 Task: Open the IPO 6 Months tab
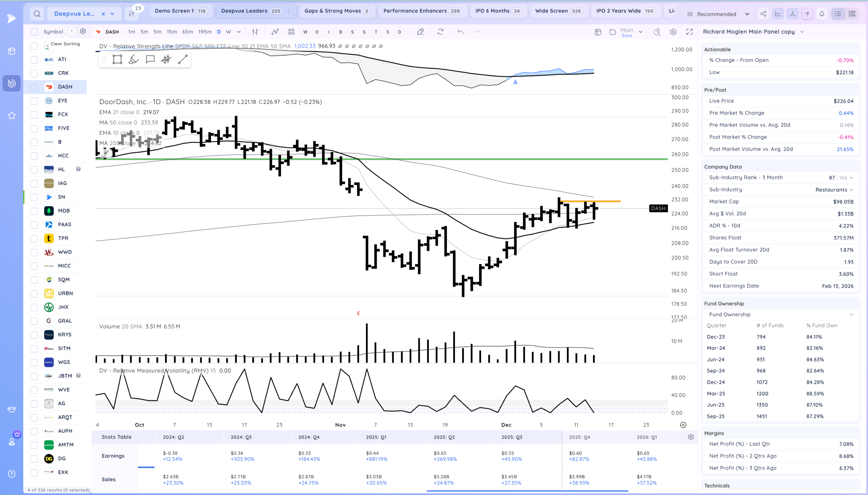(x=498, y=11)
